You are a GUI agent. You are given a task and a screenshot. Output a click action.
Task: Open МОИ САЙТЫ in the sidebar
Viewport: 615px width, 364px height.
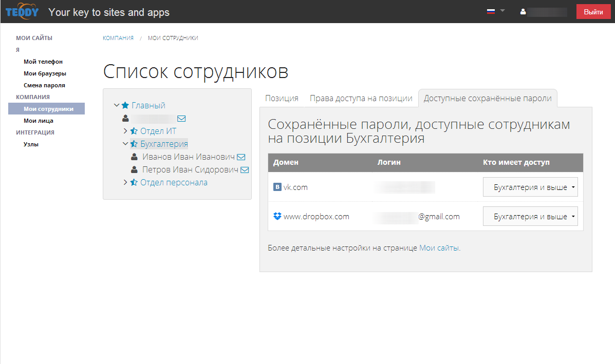34,38
